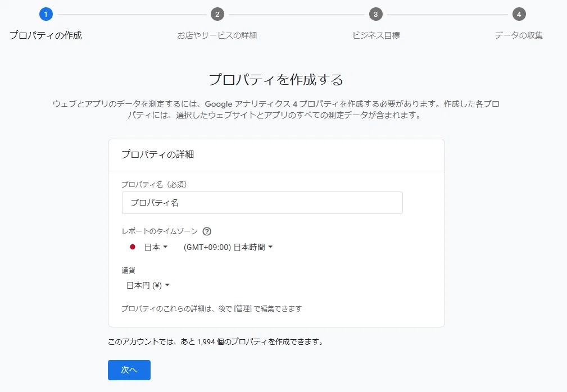This screenshot has height=392, width=567.
Task: Click the 1,994 個のプロパティ remaining text
Action: [216, 342]
